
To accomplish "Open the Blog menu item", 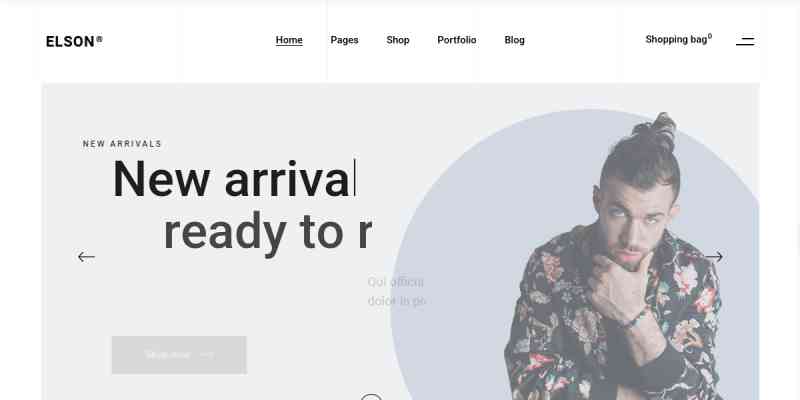I will [514, 40].
